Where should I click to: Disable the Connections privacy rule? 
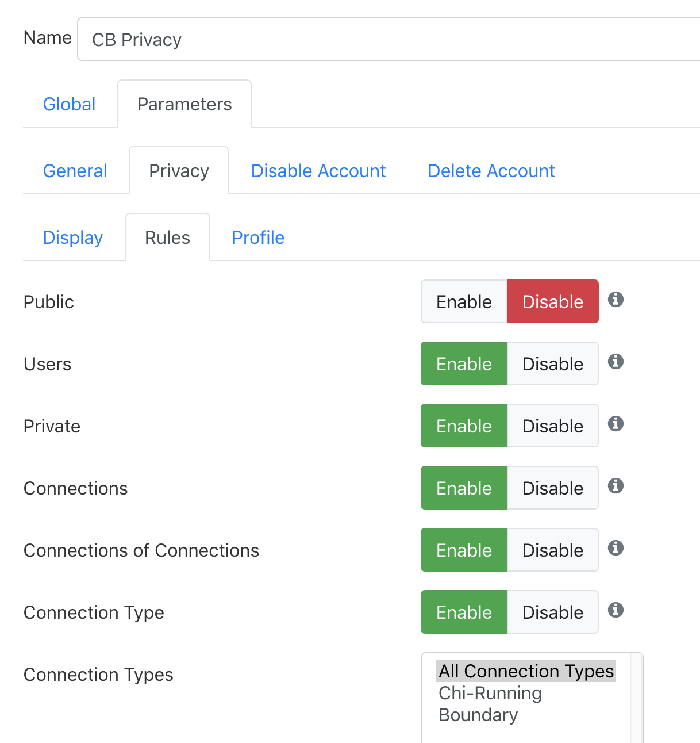point(552,488)
